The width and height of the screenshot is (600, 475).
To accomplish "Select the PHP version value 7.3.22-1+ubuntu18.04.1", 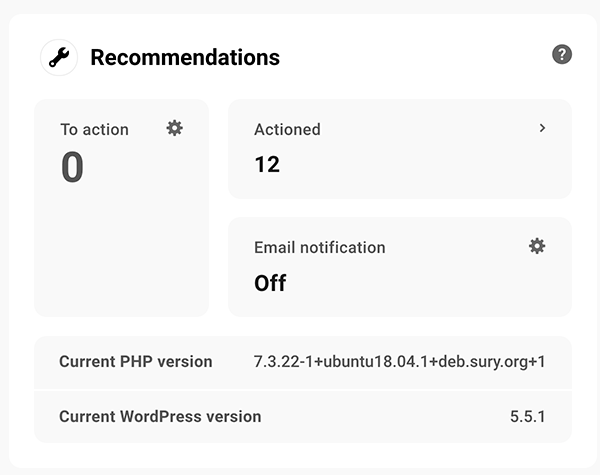I will pyautogui.click(x=399, y=362).
